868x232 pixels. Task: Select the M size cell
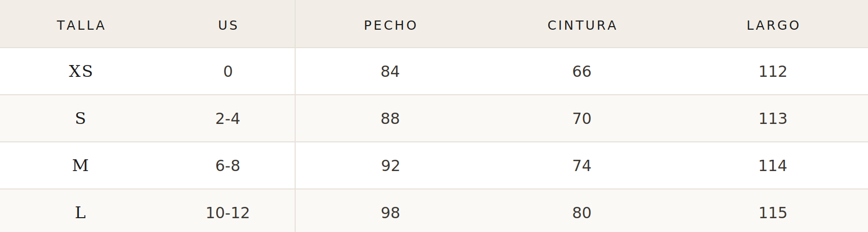[81, 165]
